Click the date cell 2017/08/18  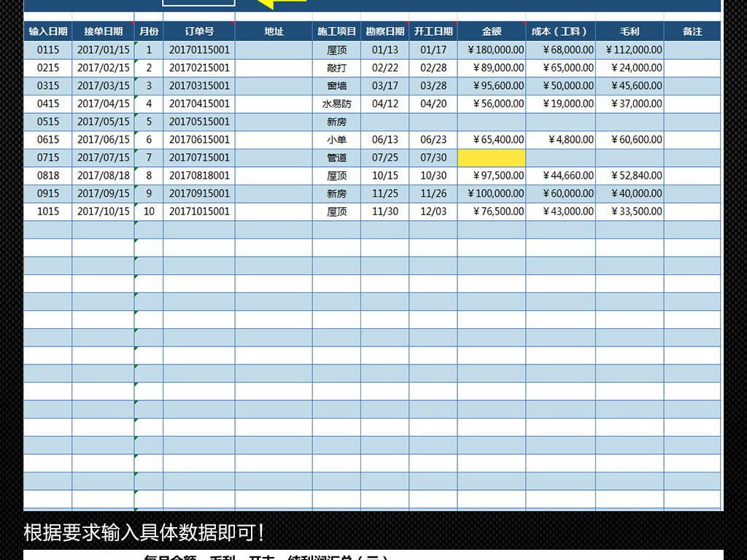[x=103, y=176]
